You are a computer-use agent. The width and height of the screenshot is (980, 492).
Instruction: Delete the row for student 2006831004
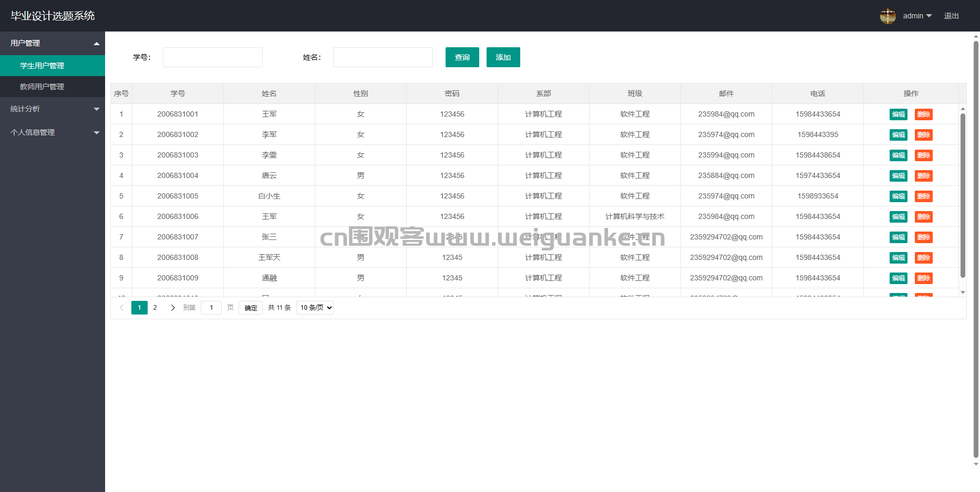tap(924, 176)
